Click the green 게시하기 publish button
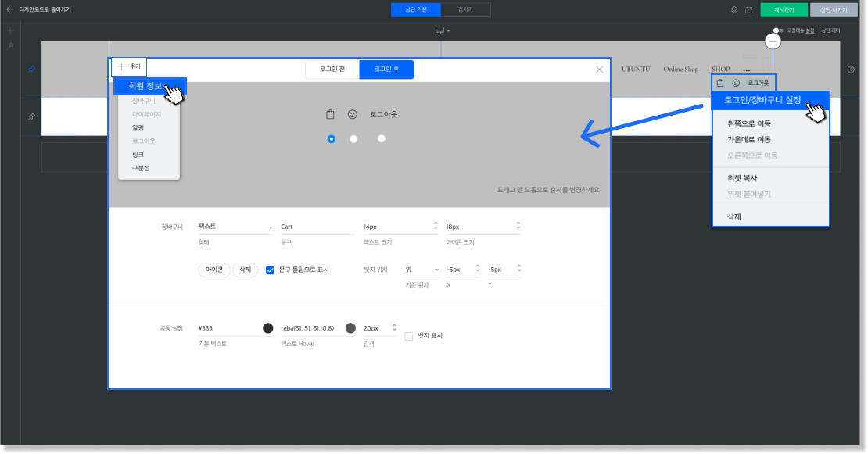 pyautogui.click(x=784, y=10)
